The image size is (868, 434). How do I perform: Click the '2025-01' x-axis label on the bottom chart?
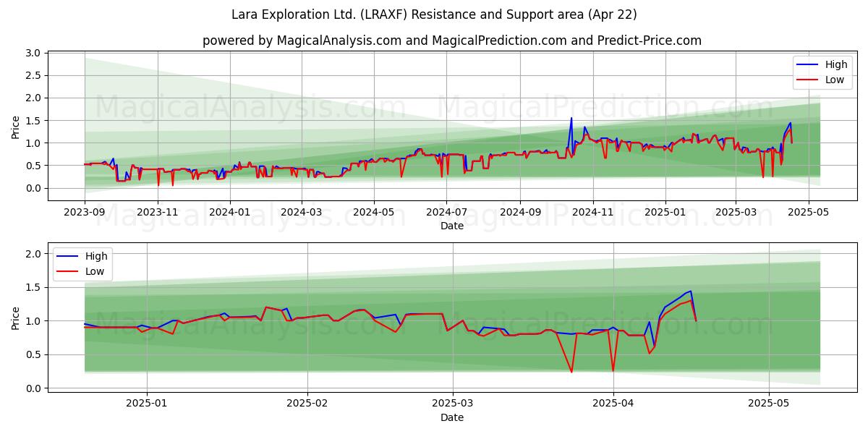(147, 405)
